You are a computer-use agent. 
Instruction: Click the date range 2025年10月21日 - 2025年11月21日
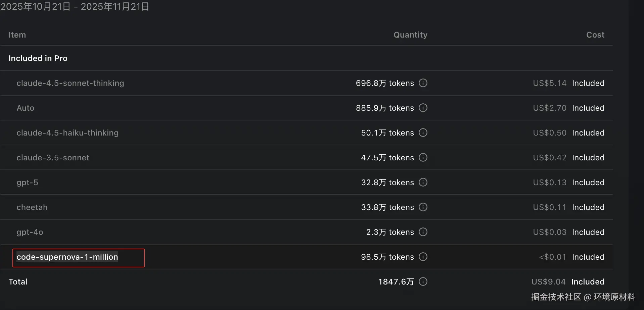coord(75,7)
